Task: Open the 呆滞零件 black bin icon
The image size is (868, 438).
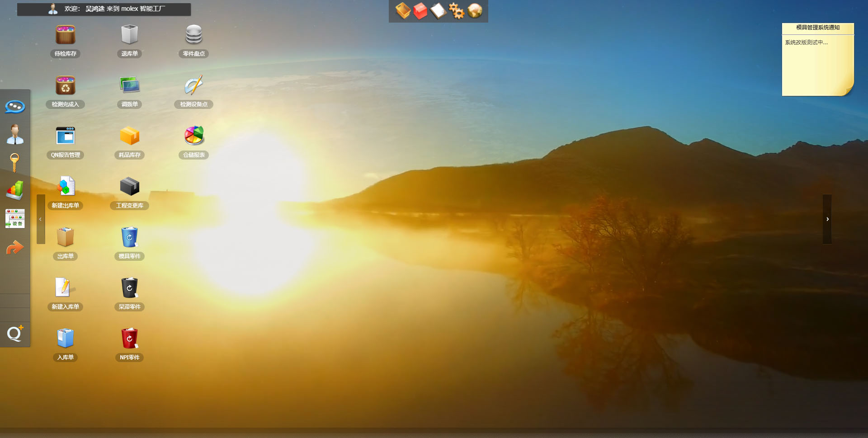Action: click(129, 288)
